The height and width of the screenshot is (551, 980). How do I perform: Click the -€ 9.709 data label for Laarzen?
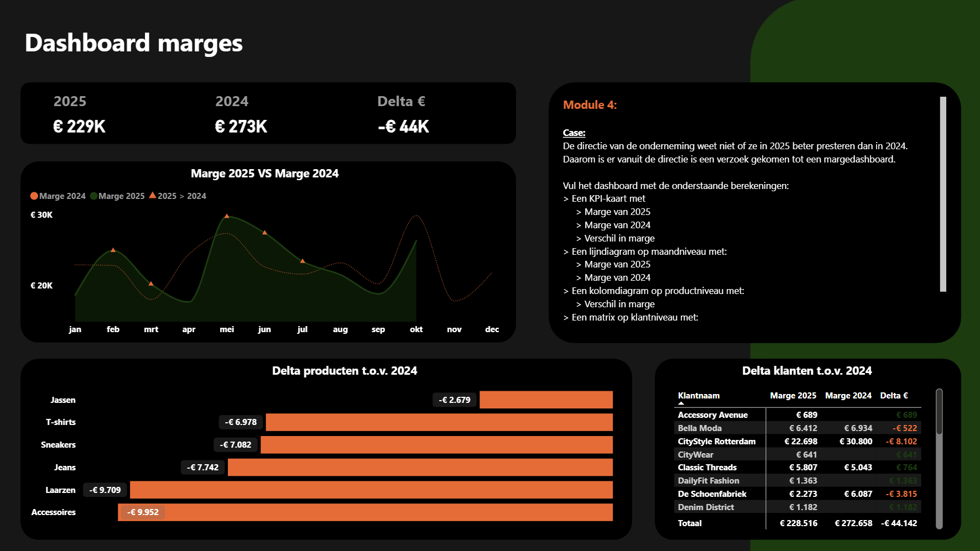[x=105, y=490]
